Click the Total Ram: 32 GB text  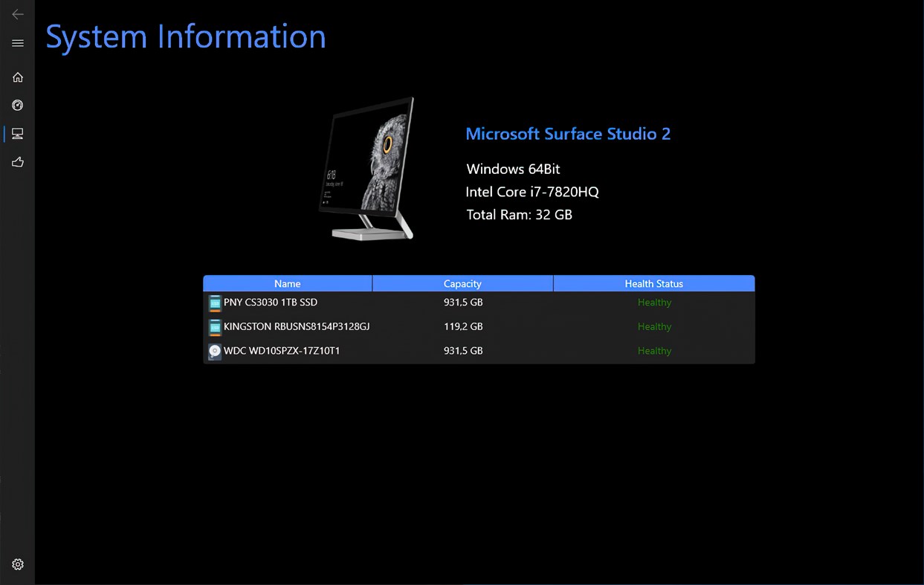tap(519, 215)
